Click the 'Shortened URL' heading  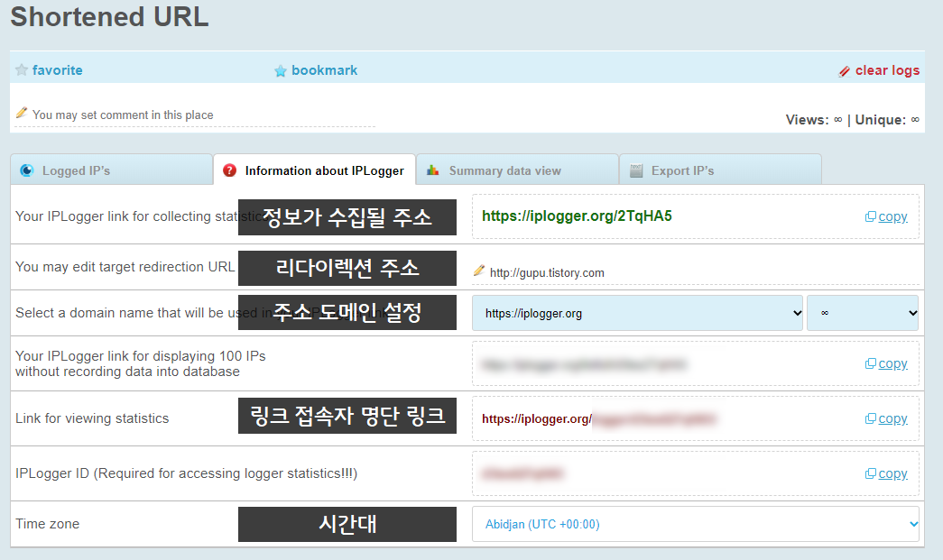[109, 17]
